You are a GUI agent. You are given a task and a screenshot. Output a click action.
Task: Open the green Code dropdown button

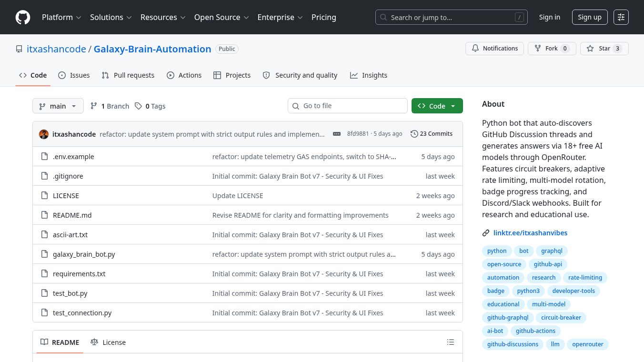point(437,106)
